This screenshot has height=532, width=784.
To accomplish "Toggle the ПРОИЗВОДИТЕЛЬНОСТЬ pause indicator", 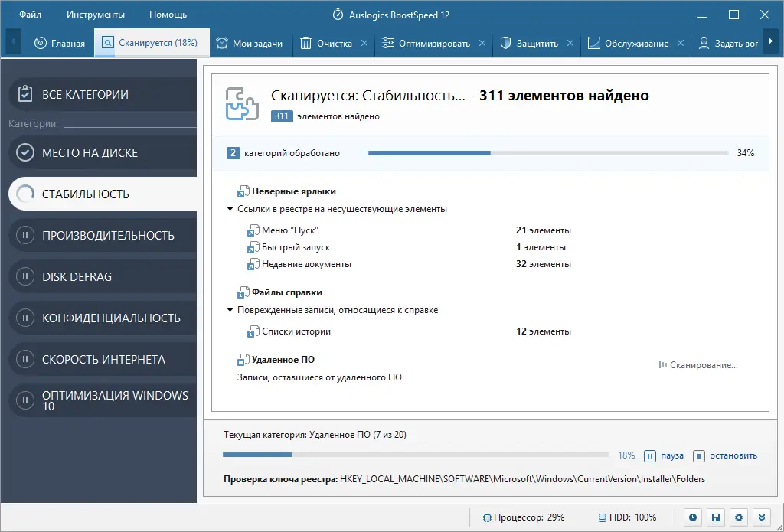I will pos(24,235).
